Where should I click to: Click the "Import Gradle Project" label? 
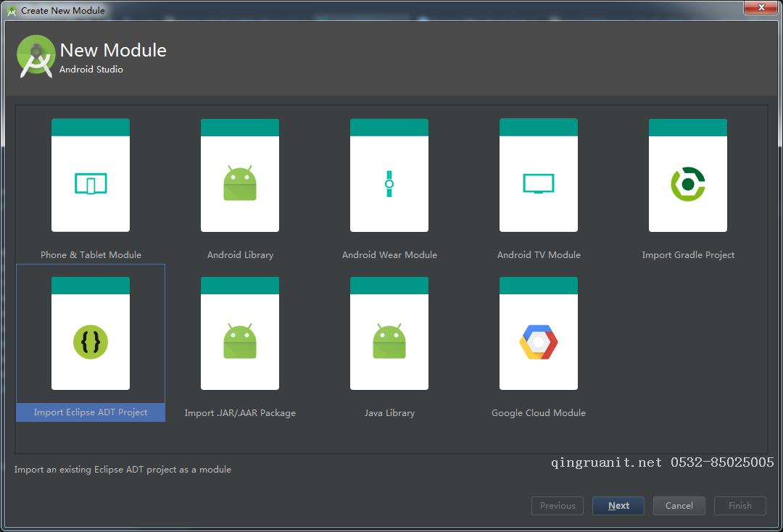tap(688, 255)
